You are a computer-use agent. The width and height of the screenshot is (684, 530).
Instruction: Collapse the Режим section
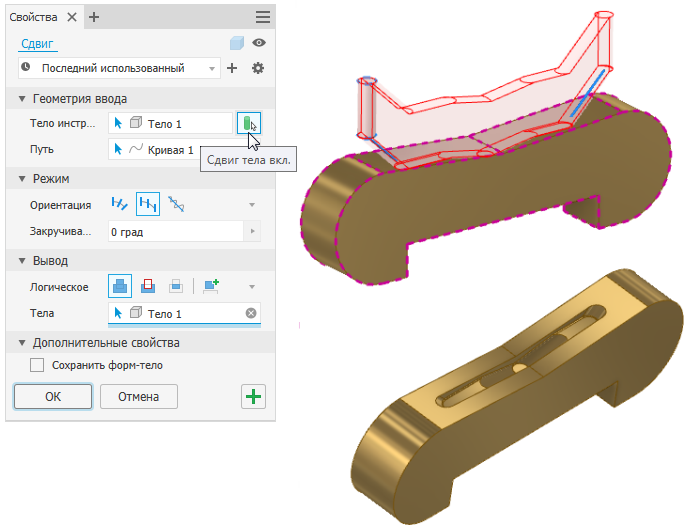[x=22, y=179]
